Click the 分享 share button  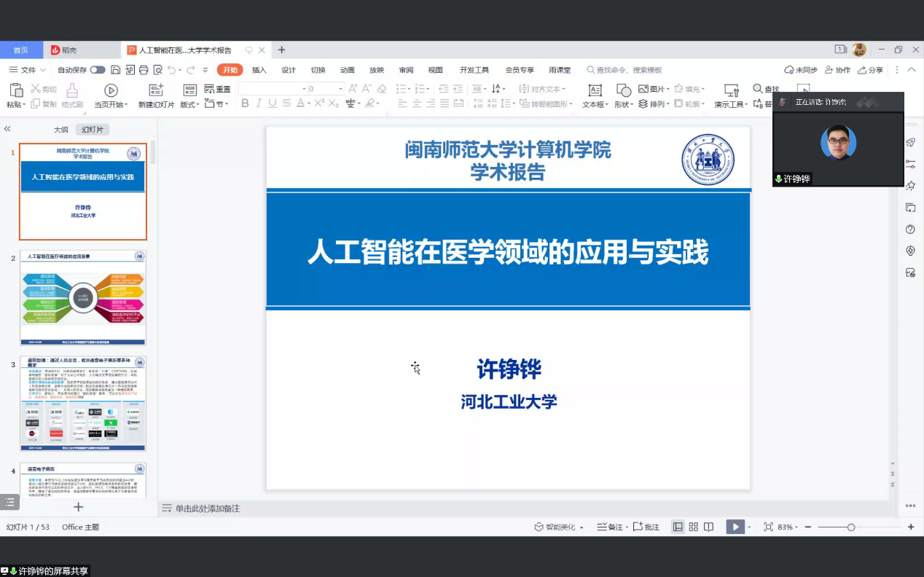point(870,70)
